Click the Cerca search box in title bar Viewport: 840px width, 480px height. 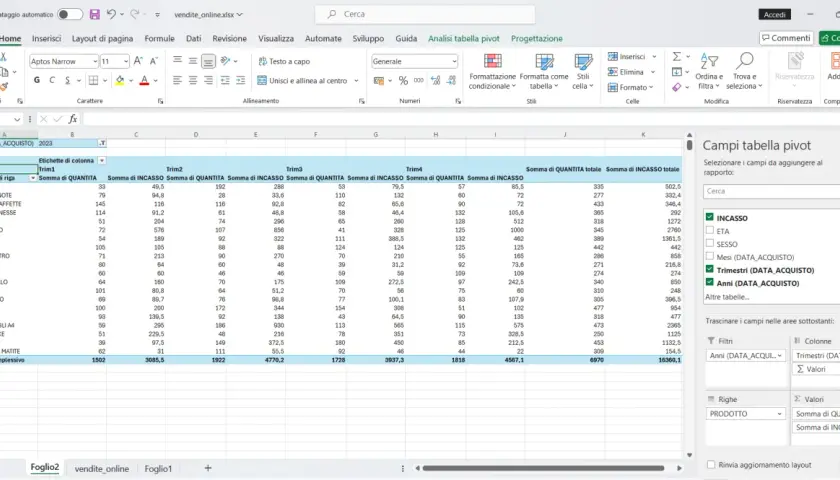coord(425,14)
